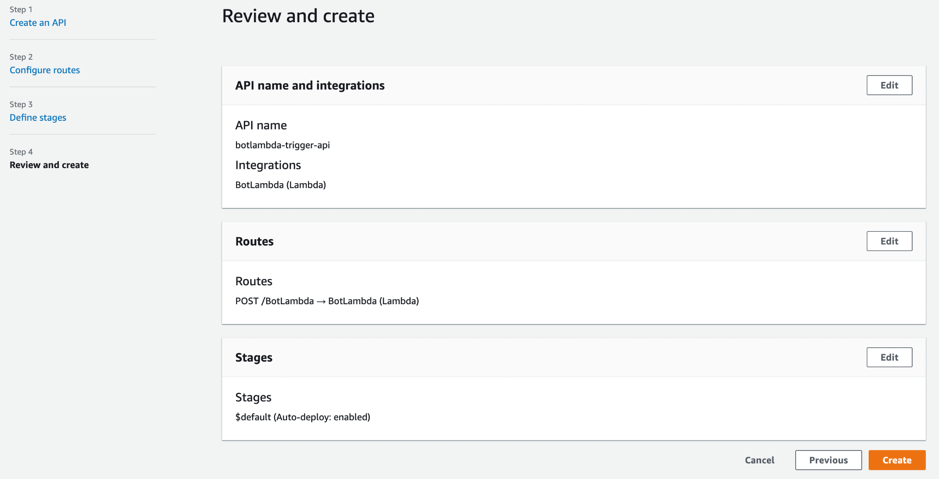Cancel the API creation wizard
Image resolution: width=939 pixels, height=479 pixels.
tap(759, 460)
